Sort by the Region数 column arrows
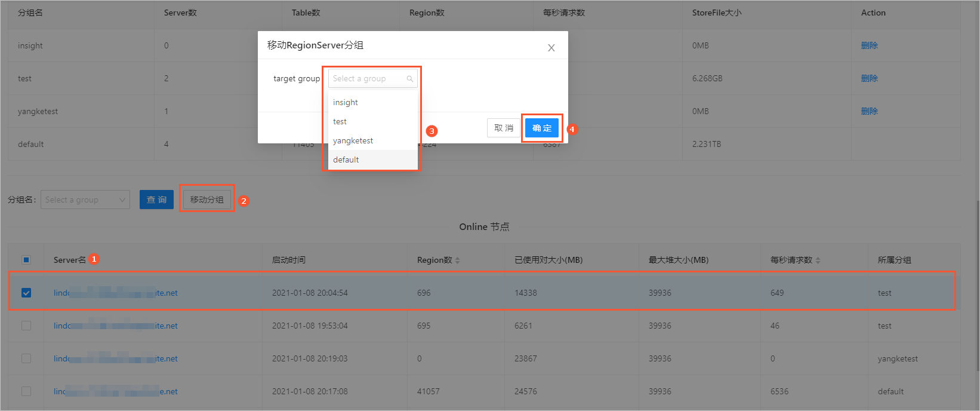980x411 pixels. tap(458, 260)
